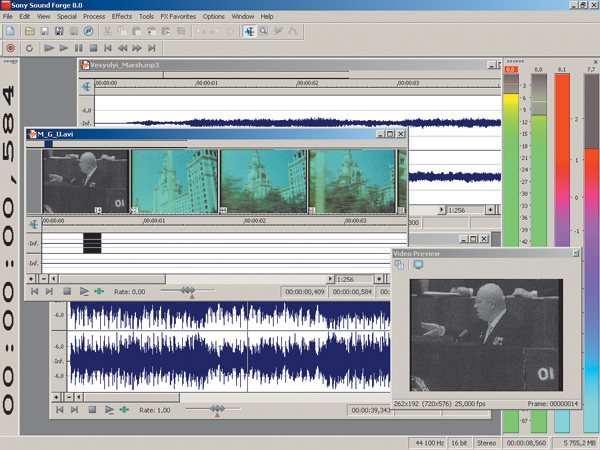Select the Pencil tool
This screenshot has width=600, height=450.
point(278,31)
